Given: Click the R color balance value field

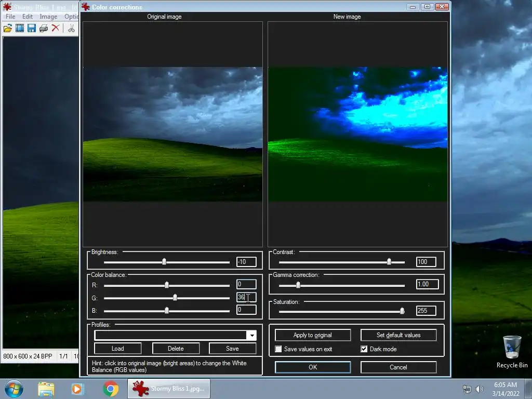Looking at the screenshot, I should coord(246,284).
